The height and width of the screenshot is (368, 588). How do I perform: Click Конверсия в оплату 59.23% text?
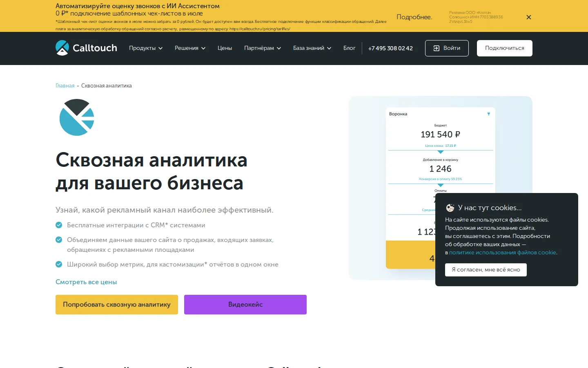(441, 179)
